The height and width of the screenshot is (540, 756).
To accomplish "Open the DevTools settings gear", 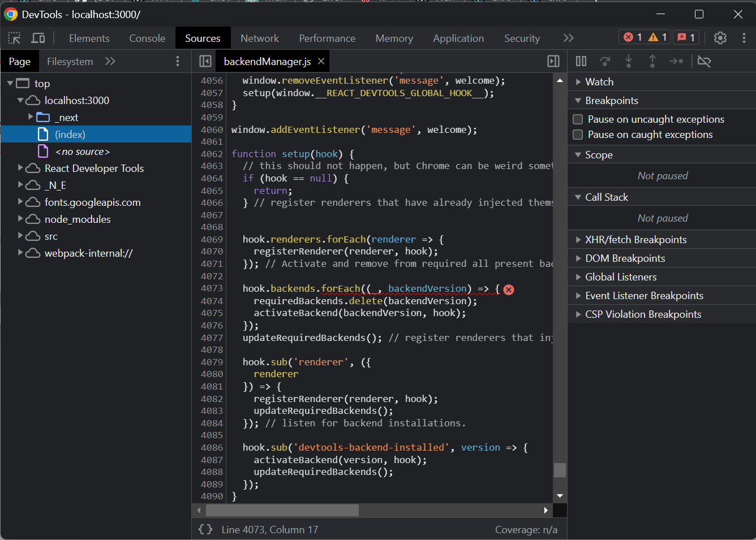I will click(x=720, y=37).
